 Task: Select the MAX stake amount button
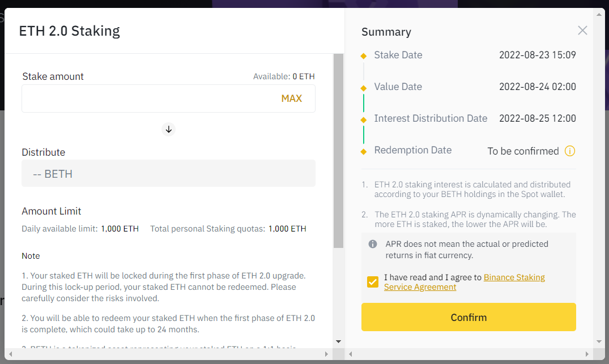click(x=291, y=98)
